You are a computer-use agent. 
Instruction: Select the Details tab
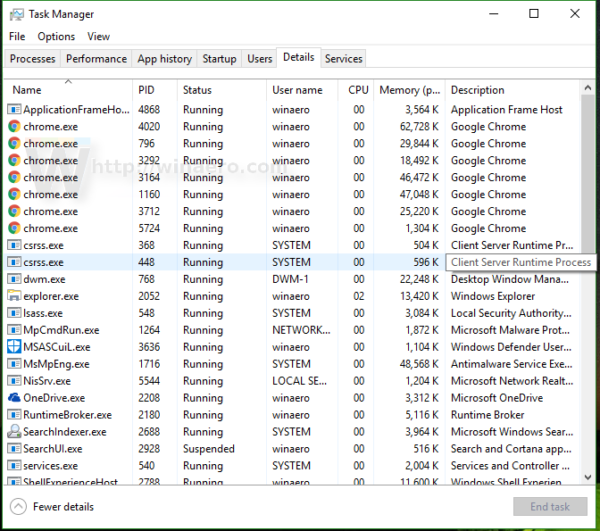click(298, 57)
